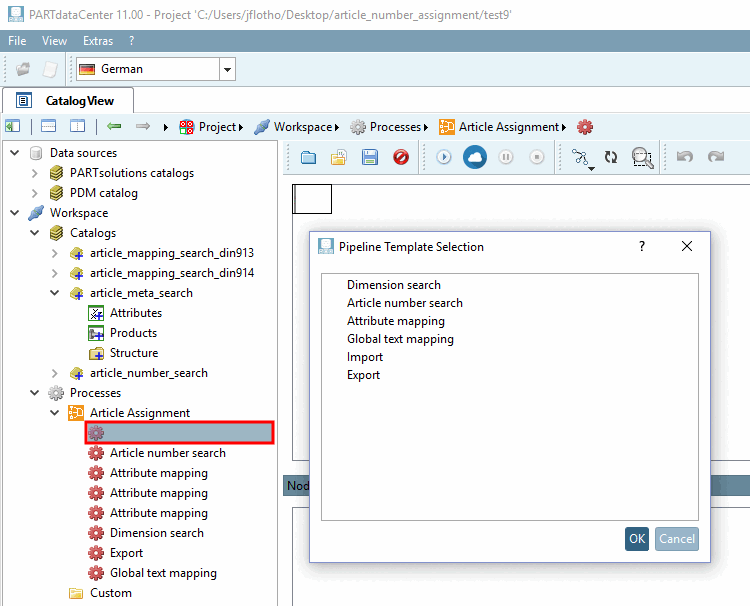The height and width of the screenshot is (606, 750).
Task: Open the node graph layout dropdown icon
Action: point(582,158)
